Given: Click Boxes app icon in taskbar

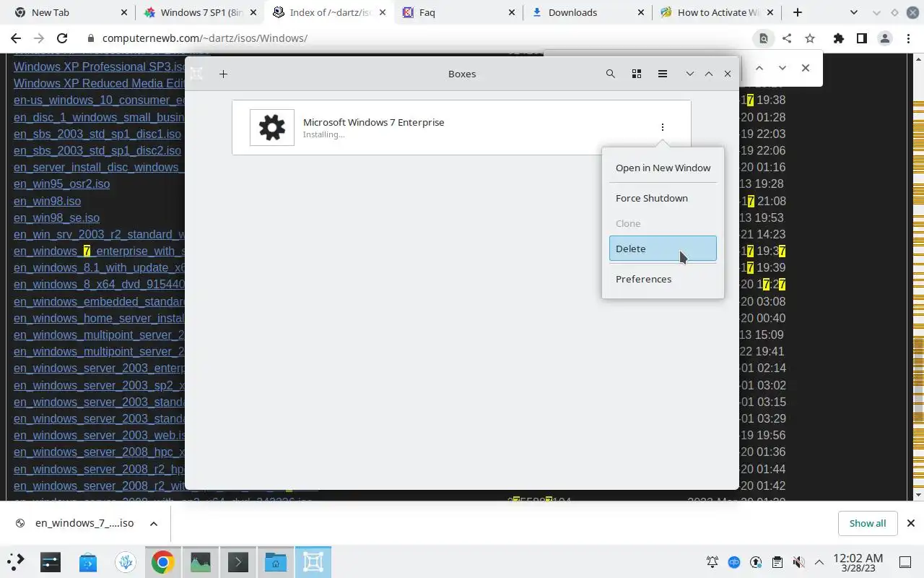Looking at the screenshot, I should coord(313,561).
